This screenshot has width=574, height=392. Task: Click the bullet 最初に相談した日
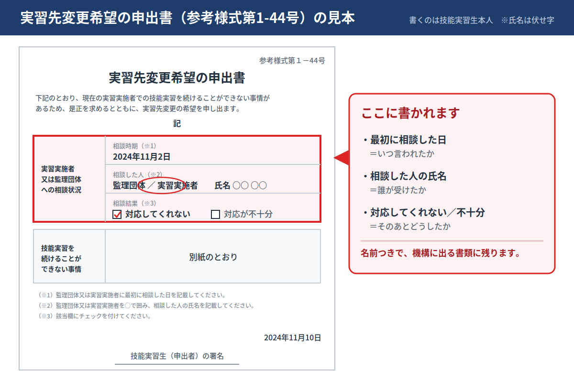(404, 140)
